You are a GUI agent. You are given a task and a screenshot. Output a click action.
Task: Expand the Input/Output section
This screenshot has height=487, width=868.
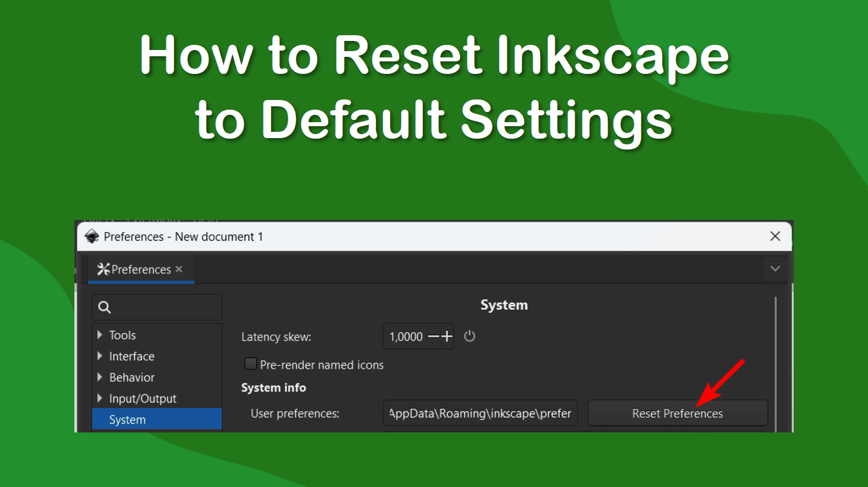click(99, 398)
